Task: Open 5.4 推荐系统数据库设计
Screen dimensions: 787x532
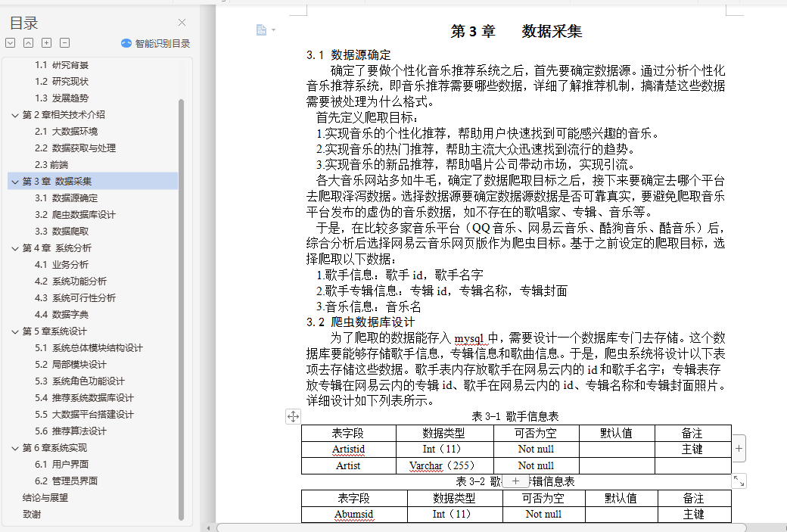Action: pos(84,397)
